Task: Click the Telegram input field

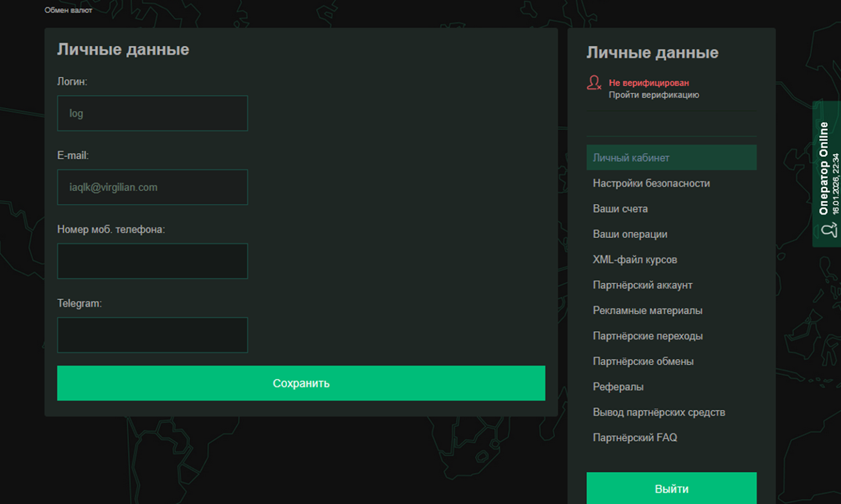Action: click(152, 335)
